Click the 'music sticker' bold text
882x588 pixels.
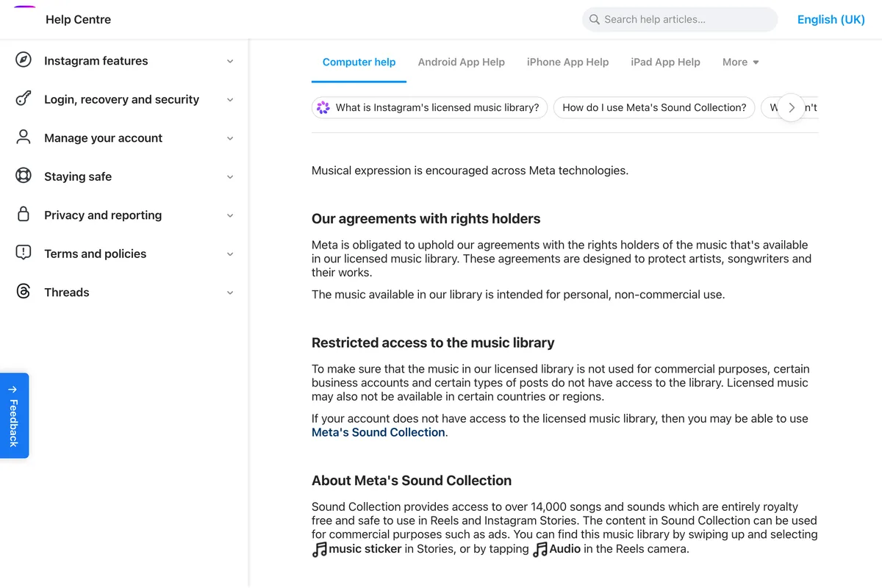[x=365, y=549]
